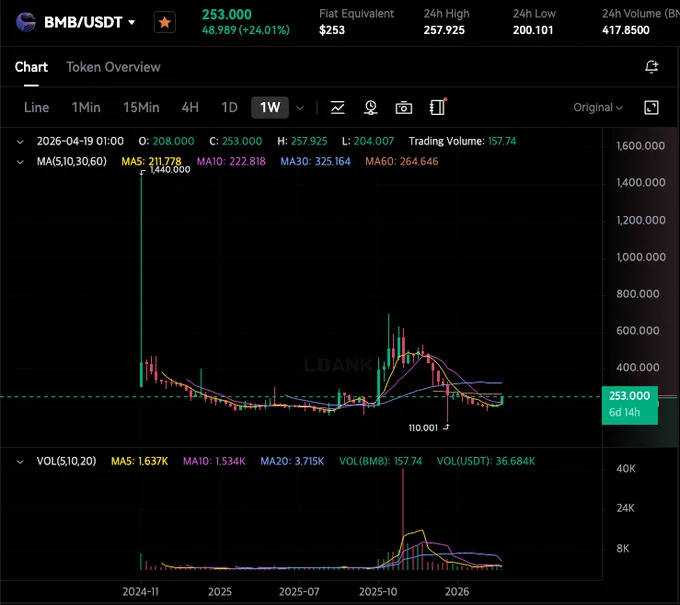
Task: Click the MA60: 264.646 value
Action: coord(402,161)
